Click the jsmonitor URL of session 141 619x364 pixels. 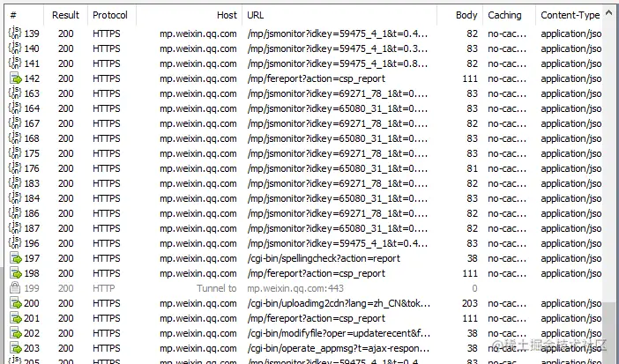338,63
